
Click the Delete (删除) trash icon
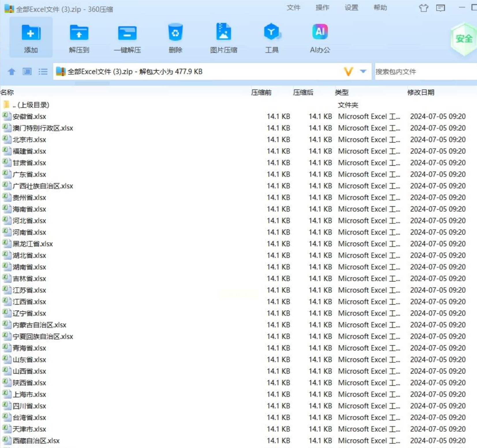[175, 33]
